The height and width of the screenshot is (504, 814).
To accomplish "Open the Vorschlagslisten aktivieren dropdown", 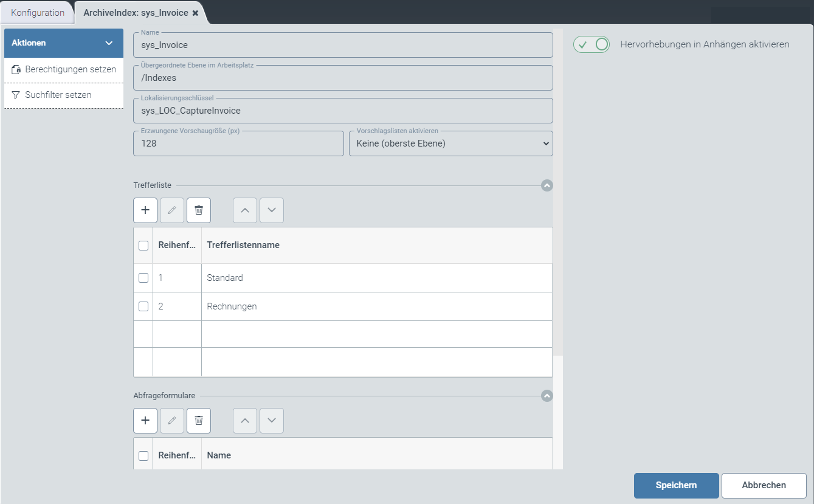I will click(x=450, y=143).
